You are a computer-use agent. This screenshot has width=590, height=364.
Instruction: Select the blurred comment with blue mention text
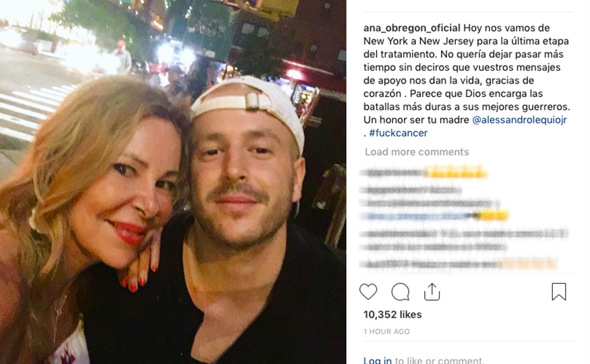(x=434, y=216)
